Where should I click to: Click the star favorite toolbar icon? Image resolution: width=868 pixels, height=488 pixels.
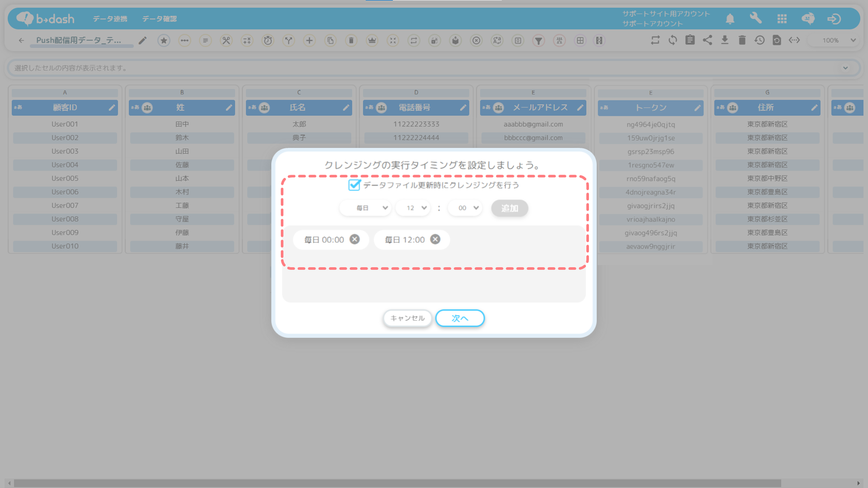(x=164, y=40)
